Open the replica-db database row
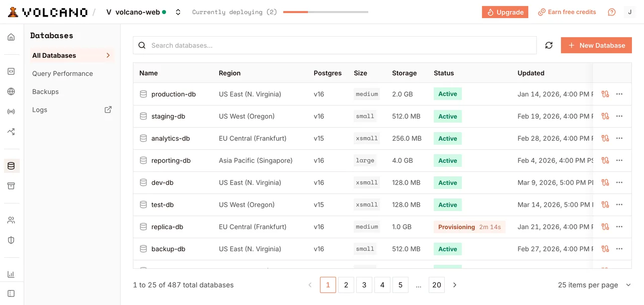 (382, 227)
